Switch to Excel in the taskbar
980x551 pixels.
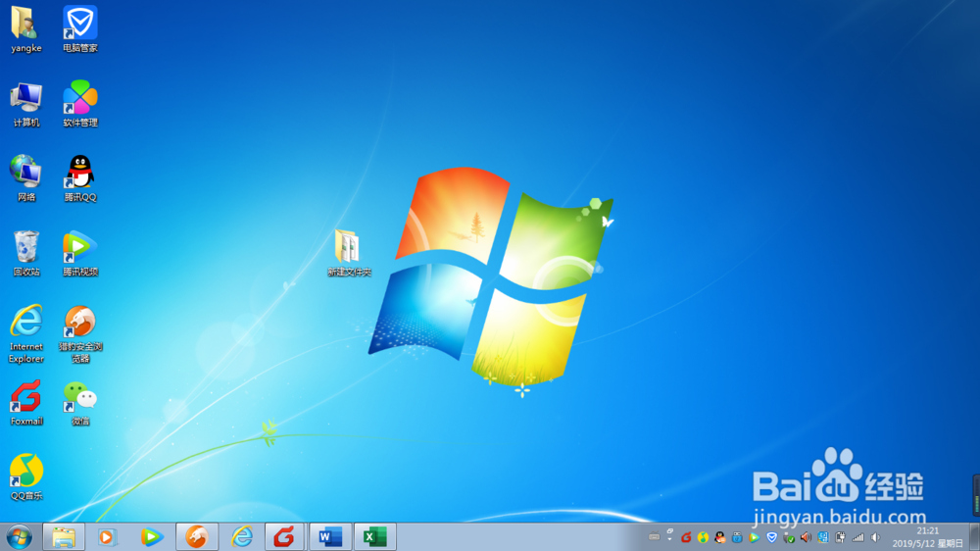tap(375, 537)
